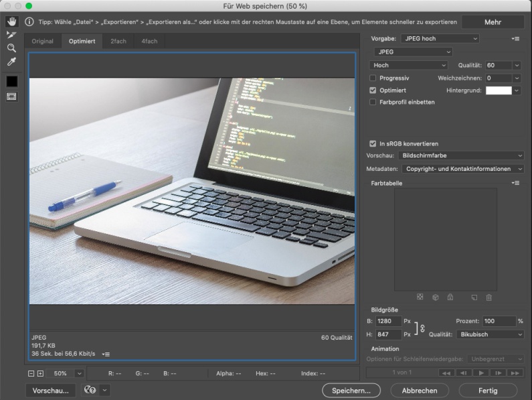Select the Slice Select tool

click(x=11, y=35)
